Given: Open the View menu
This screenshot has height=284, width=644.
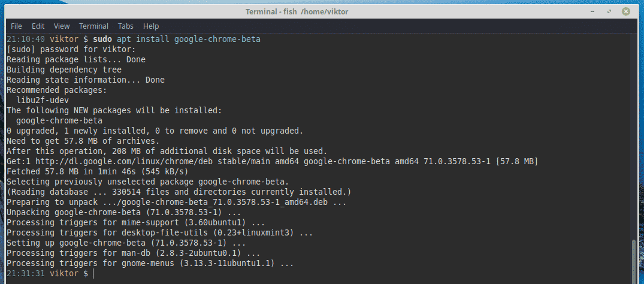Looking at the screenshot, I should point(62,26).
